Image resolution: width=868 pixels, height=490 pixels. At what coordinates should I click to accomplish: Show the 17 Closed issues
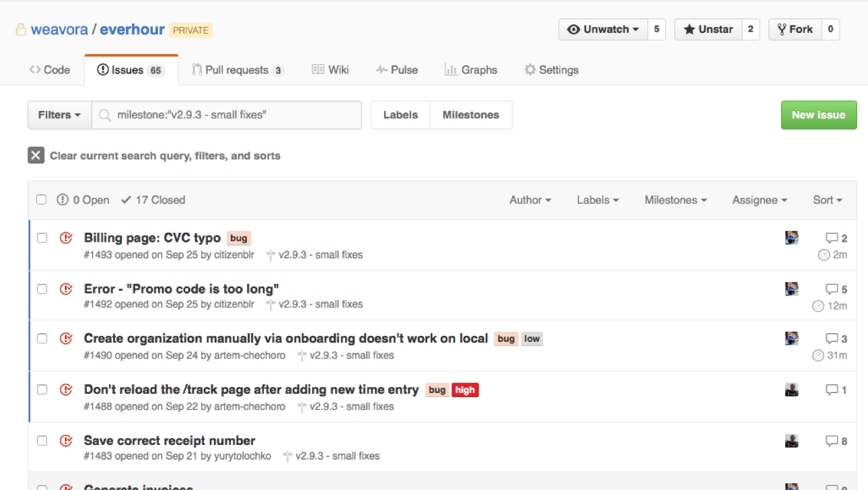[x=153, y=200]
